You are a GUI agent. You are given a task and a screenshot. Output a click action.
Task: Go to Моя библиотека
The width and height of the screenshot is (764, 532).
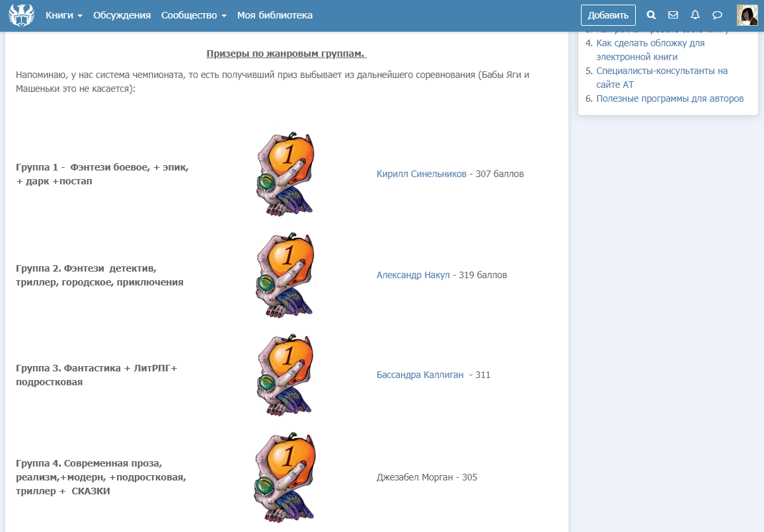[x=275, y=15]
